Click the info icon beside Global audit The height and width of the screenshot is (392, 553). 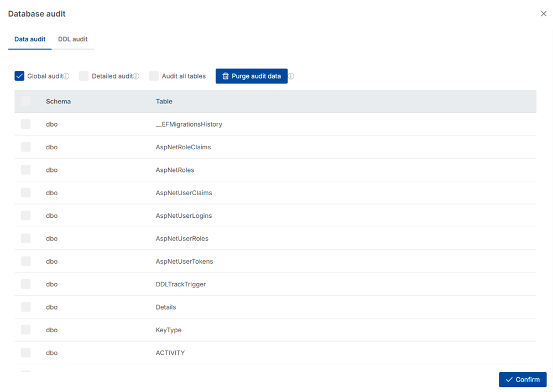(x=67, y=75)
